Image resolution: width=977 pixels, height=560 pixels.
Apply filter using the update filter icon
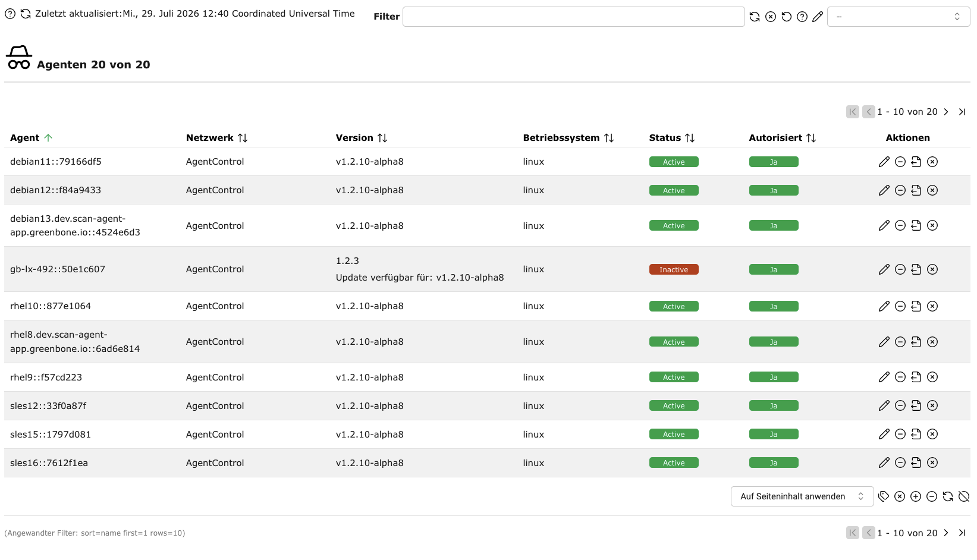(755, 17)
